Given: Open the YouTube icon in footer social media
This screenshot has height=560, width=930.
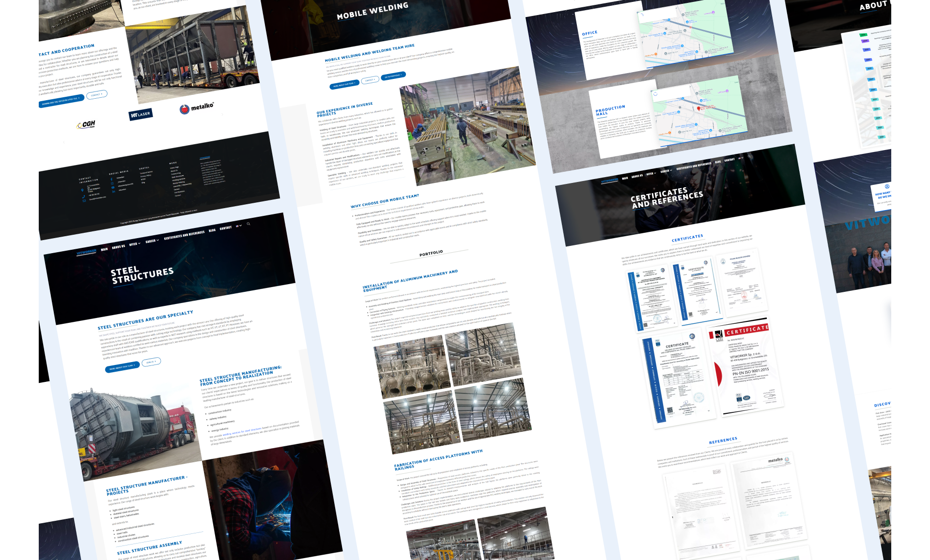Looking at the screenshot, I should tap(113, 187).
